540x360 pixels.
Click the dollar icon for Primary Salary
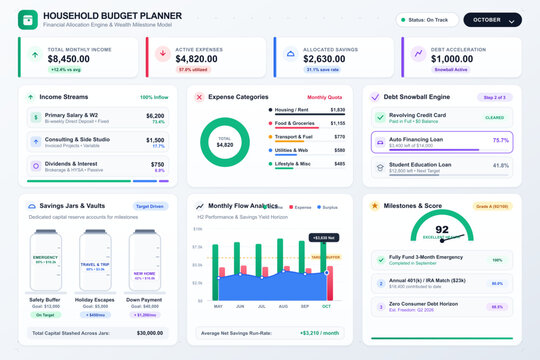click(36, 117)
